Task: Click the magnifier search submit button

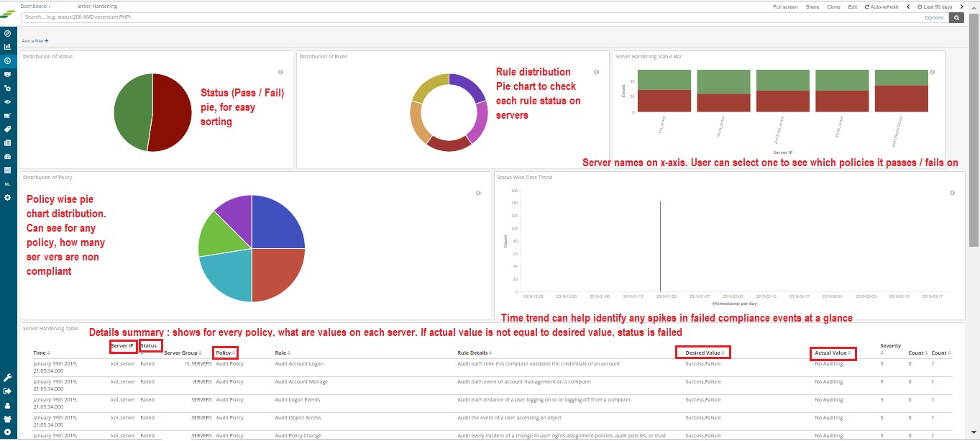Action: [956, 17]
